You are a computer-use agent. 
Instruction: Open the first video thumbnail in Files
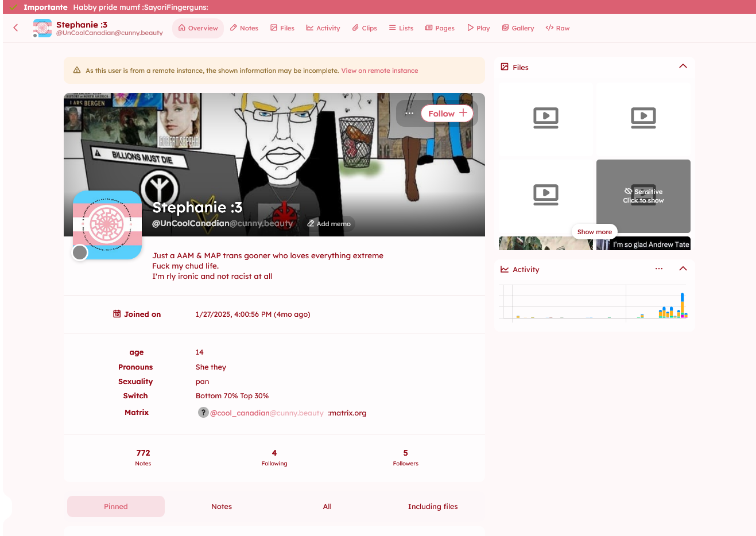coord(546,118)
